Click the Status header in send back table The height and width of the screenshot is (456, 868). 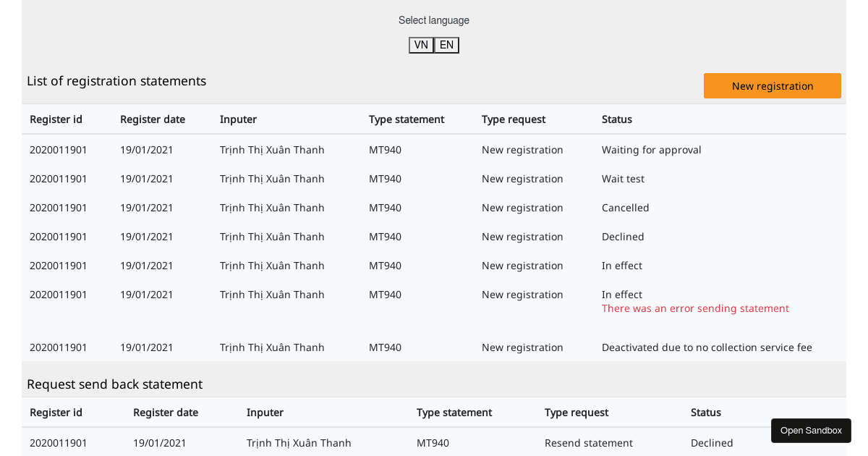(706, 413)
